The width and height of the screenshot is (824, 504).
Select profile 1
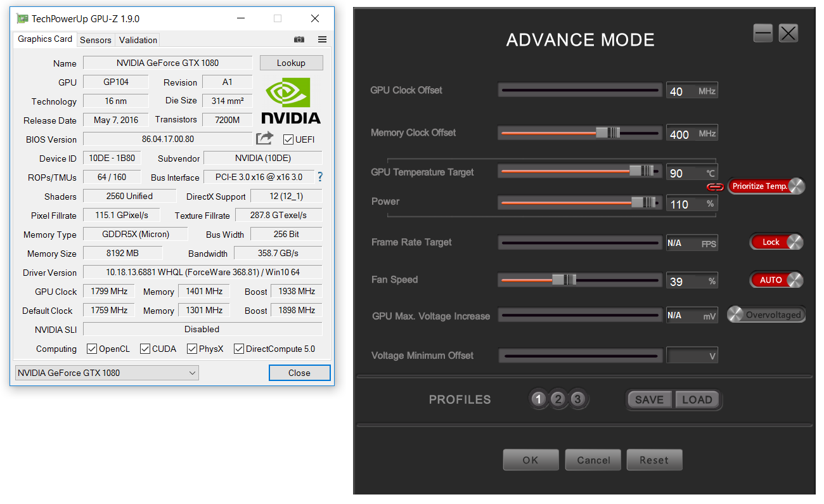tap(539, 399)
